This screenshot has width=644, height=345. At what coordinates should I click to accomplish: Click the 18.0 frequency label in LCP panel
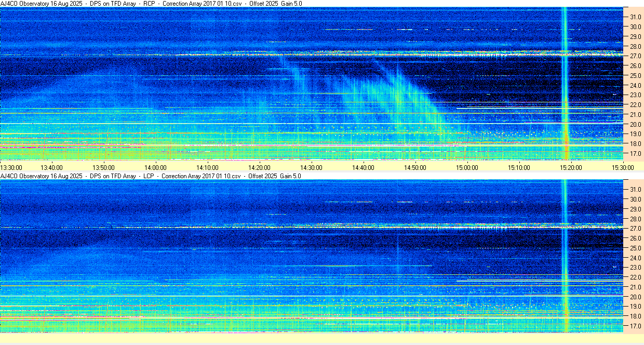click(636, 316)
